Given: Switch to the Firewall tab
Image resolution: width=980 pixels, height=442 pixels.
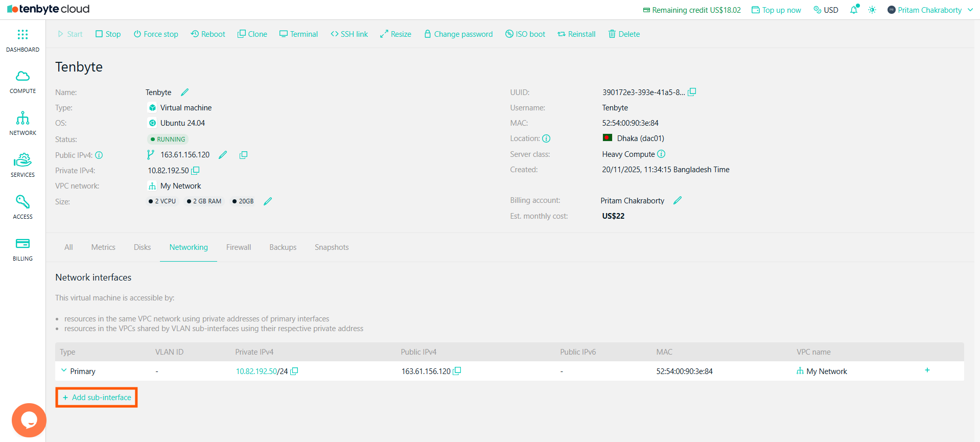Looking at the screenshot, I should 239,247.
